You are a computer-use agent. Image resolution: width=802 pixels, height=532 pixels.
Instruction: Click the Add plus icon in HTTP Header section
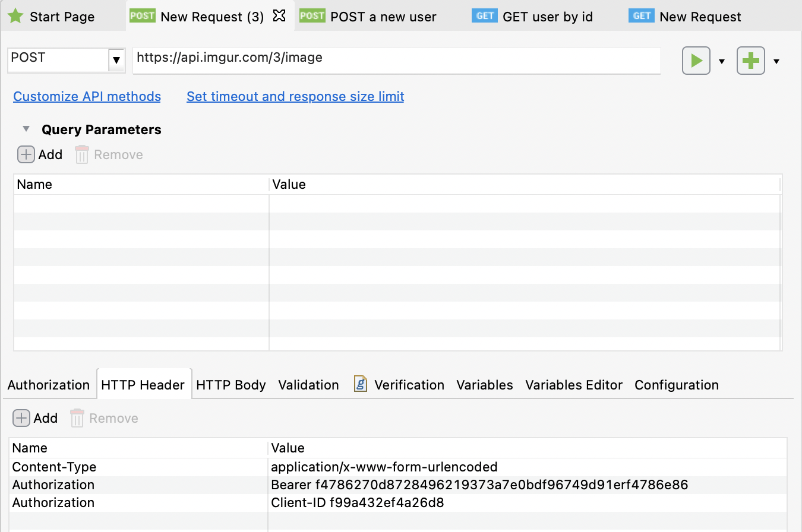pyautogui.click(x=21, y=418)
